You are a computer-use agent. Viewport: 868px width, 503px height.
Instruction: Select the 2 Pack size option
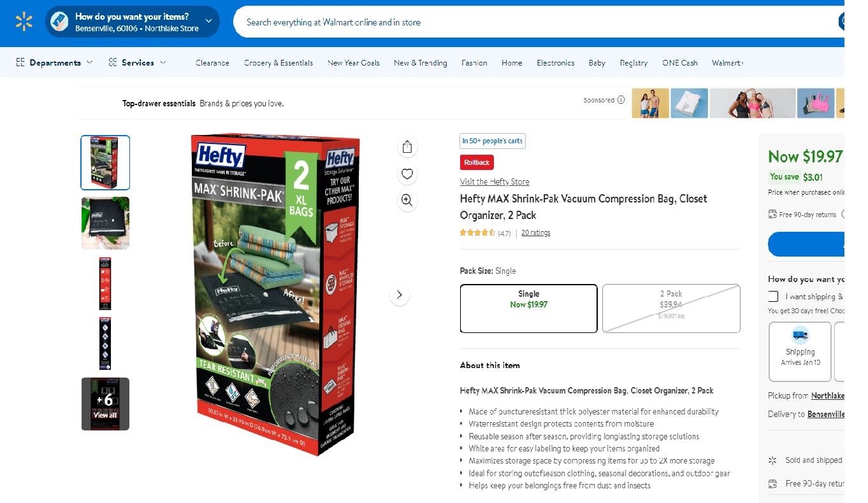(x=671, y=308)
